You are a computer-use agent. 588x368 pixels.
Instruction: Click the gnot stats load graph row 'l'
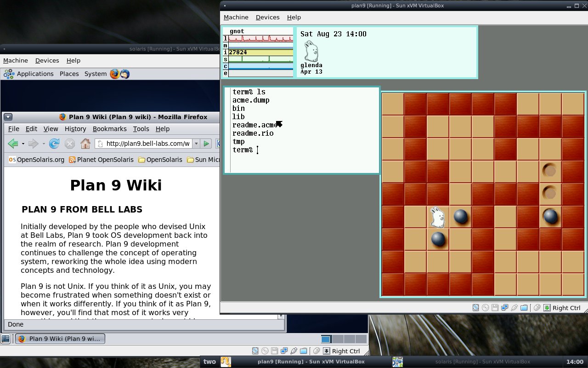tap(258, 39)
